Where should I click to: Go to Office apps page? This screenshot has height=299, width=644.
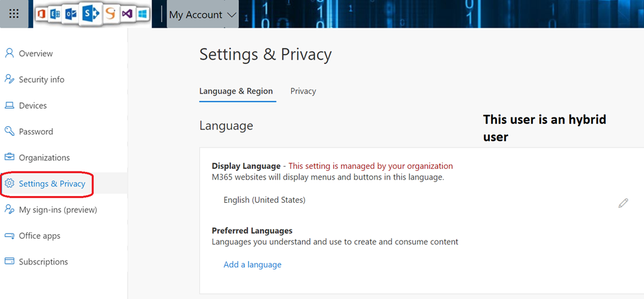click(x=39, y=236)
